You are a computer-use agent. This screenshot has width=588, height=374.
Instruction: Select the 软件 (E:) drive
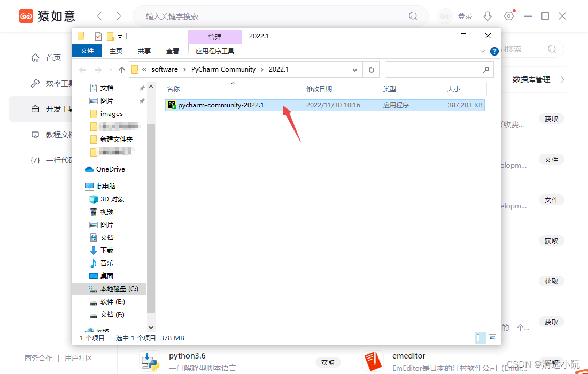(112, 302)
